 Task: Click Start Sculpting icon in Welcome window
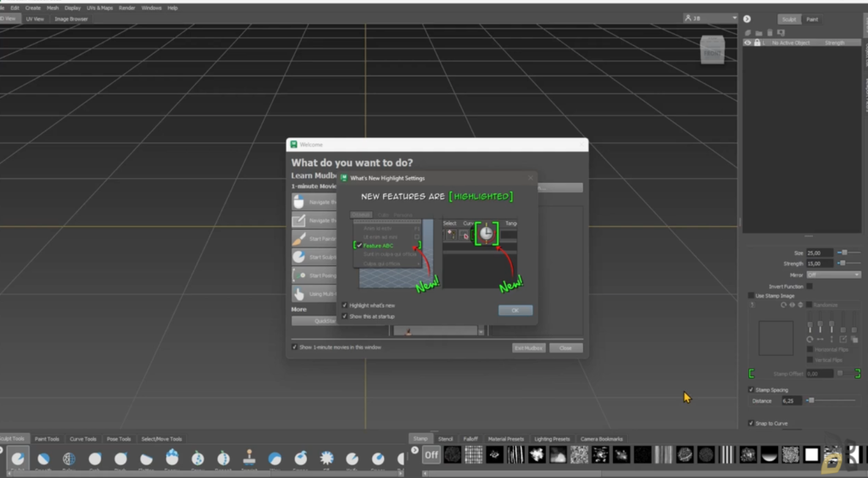click(299, 257)
